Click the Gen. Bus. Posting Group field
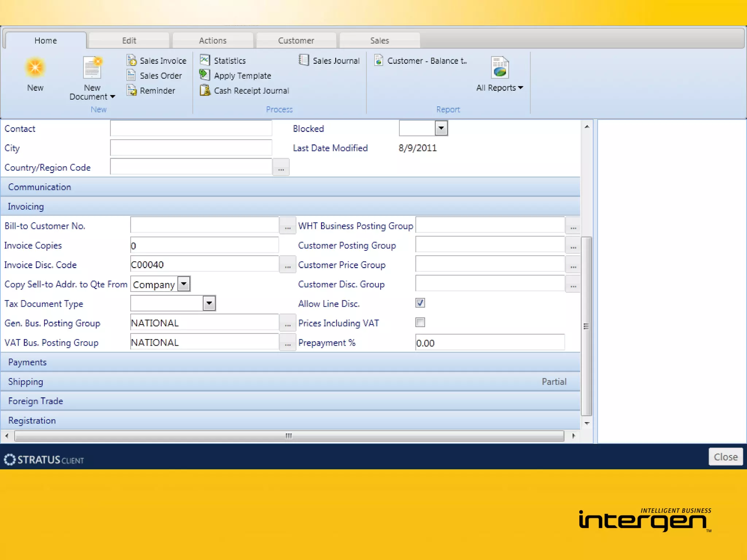Image resolution: width=747 pixels, height=560 pixels. 204,323
